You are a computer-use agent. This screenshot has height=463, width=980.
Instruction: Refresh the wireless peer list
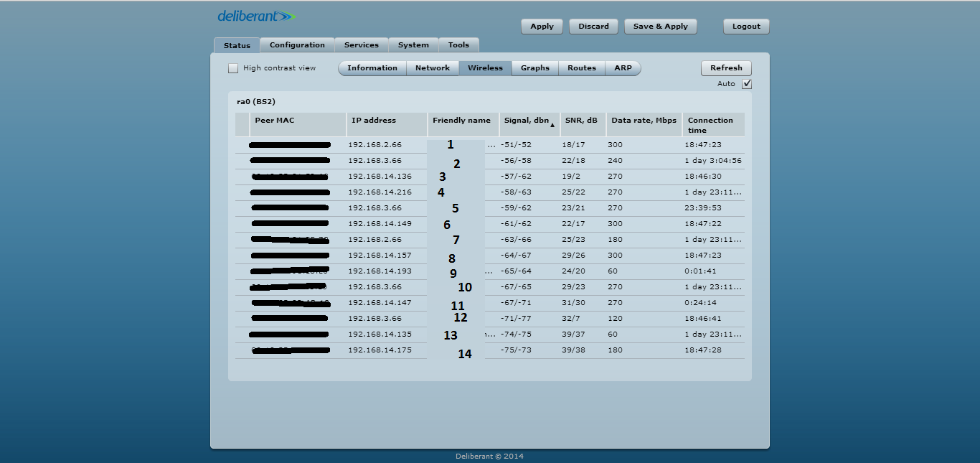[x=726, y=68]
